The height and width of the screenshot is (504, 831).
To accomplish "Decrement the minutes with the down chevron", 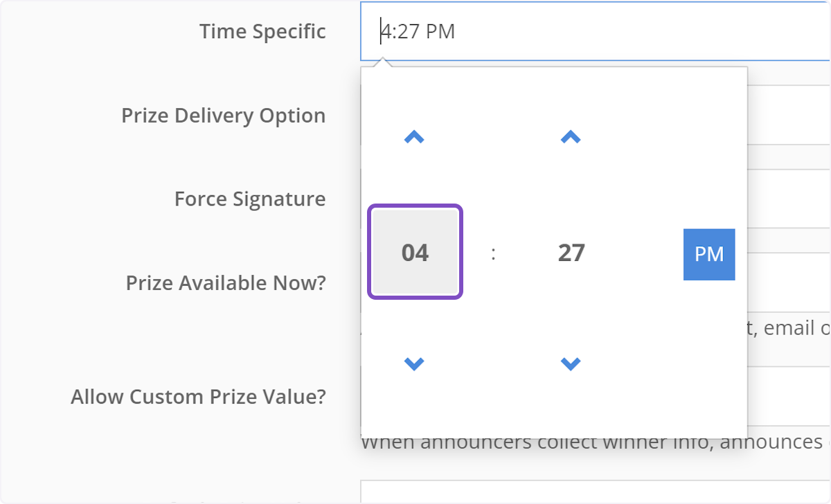I will pyautogui.click(x=570, y=363).
